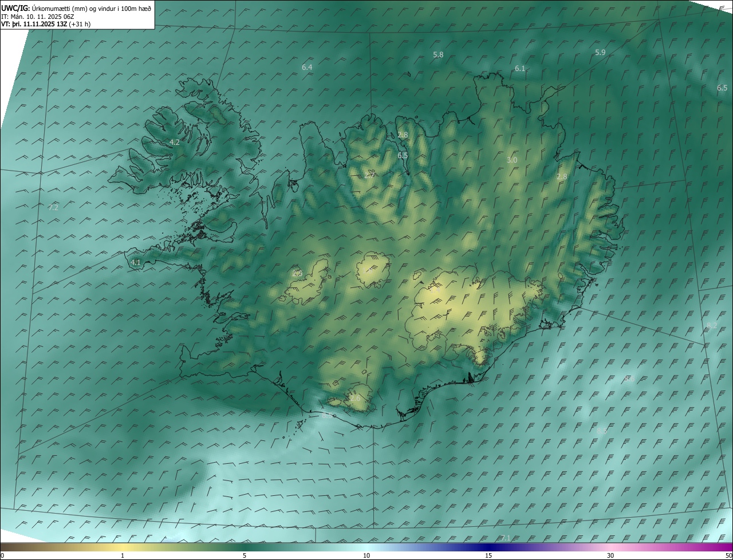This screenshot has height=560, width=733.
Task: Click the title 'UWC/IG: Úrkomumætti (mm) og vindur í 100m hæð'
Action: [76, 8]
